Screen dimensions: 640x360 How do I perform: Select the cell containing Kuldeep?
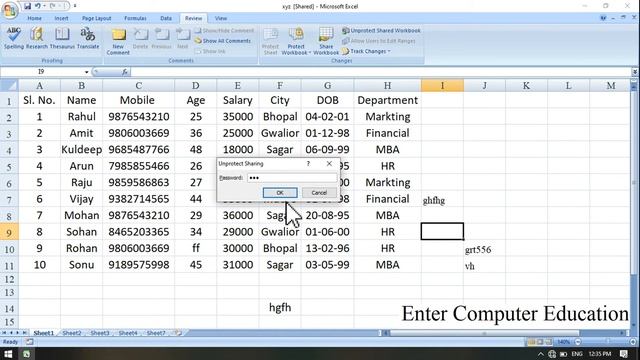82,150
